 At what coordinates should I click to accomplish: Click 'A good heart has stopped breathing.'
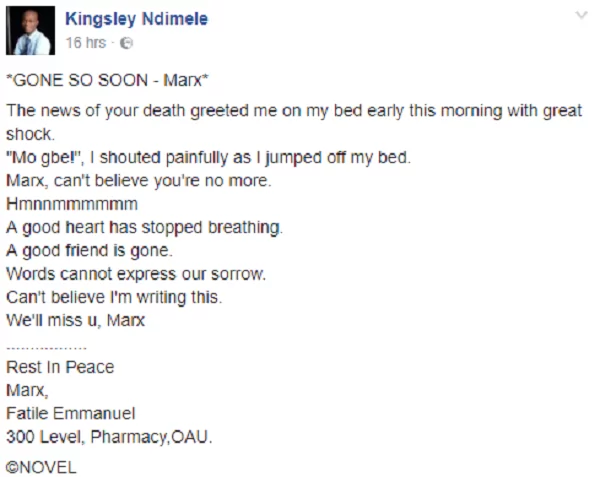(144, 228)
